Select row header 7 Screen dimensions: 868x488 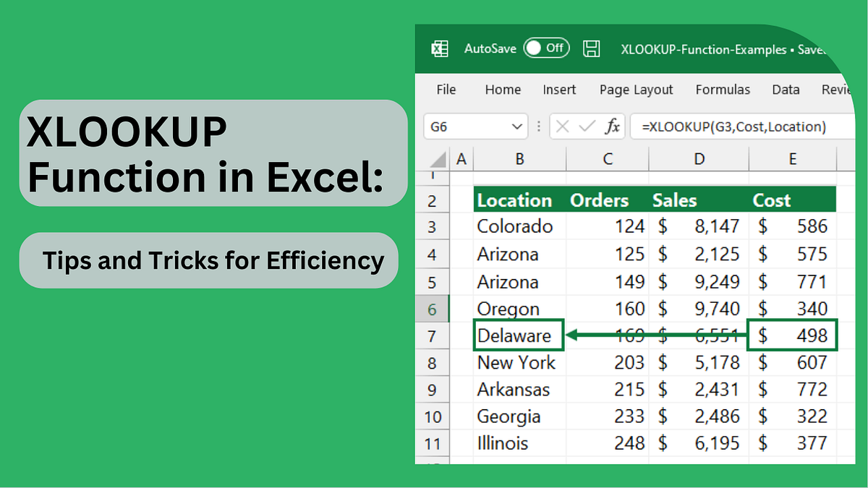(x=433, y=335)
